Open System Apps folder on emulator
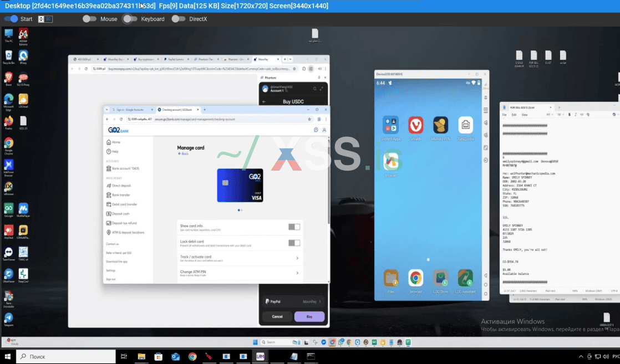 390,125
